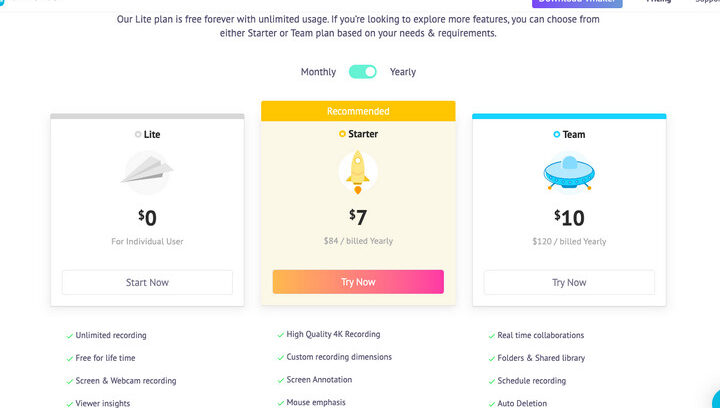
Task: Click the rocket icon in Starter plan
Action: (x=358, y=172)
